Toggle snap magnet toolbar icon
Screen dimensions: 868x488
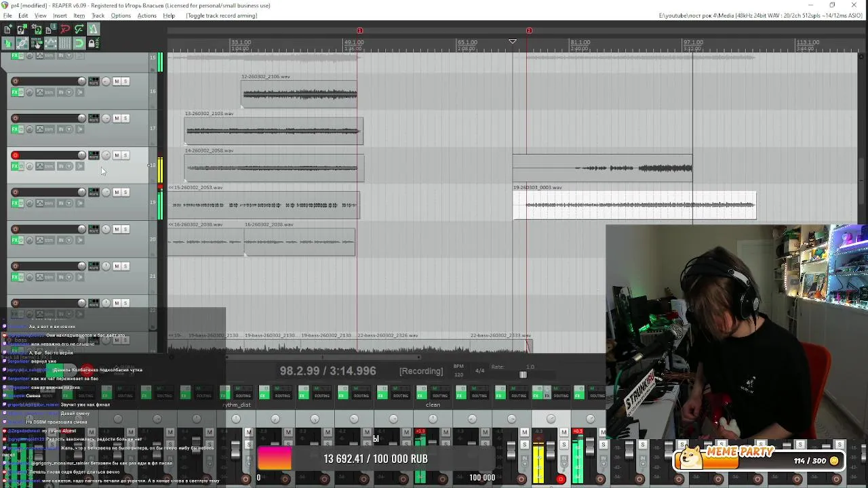(x=79, y=43)
